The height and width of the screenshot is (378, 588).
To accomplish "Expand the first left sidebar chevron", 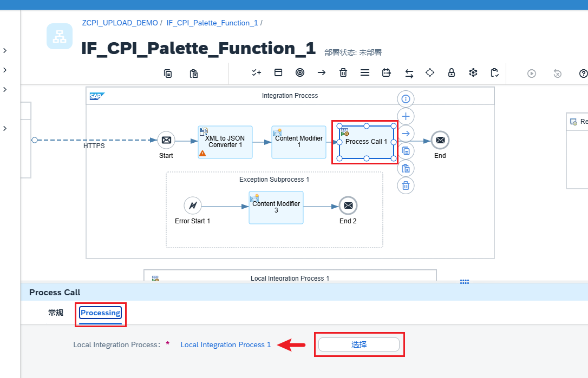I will (5, 51).
